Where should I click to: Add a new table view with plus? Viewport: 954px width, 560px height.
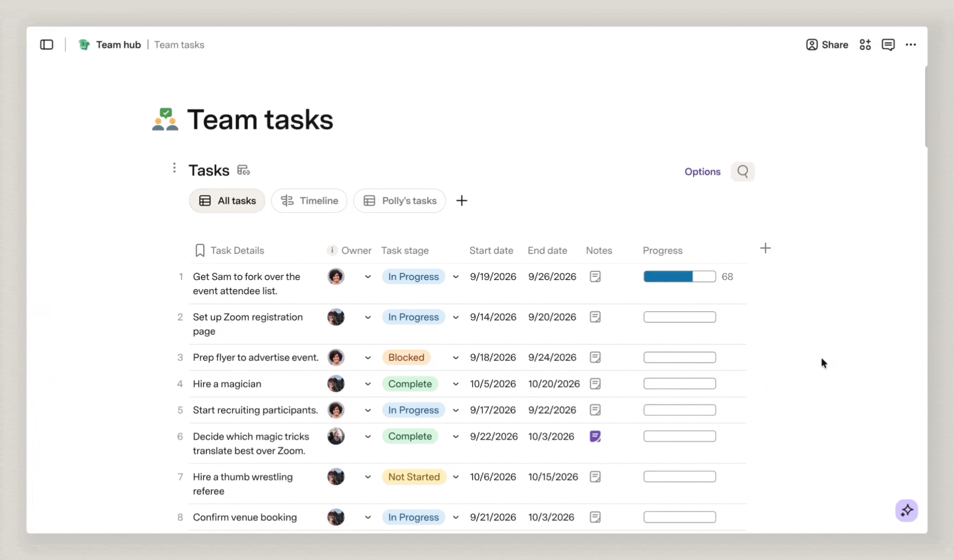pyautogui.click(x=461, y=201)
